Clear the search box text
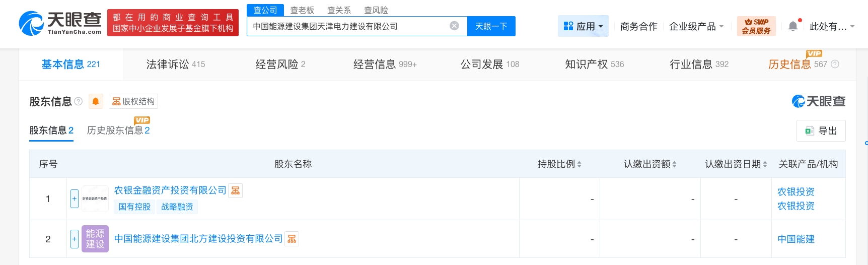 pyautogui.click(x=454, y=26)
